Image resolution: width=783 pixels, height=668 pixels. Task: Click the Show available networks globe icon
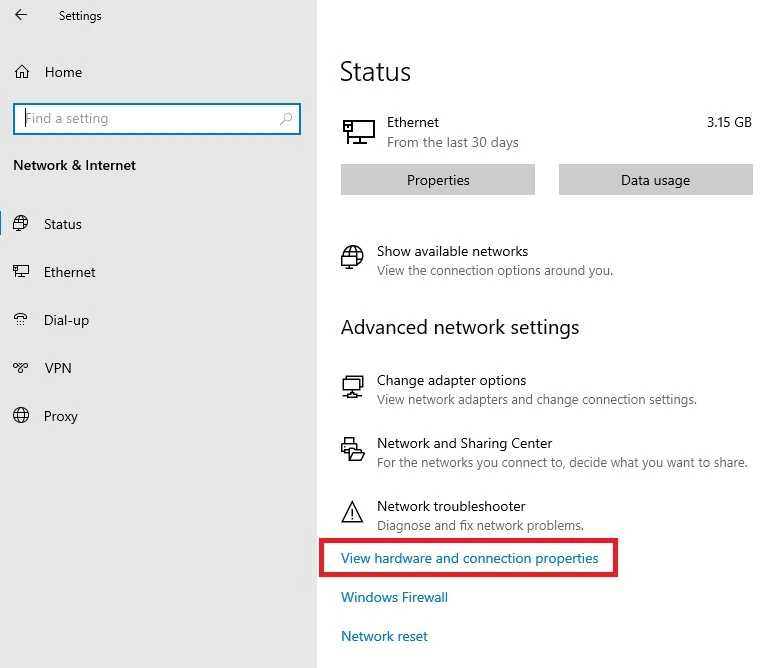[352, 257]
